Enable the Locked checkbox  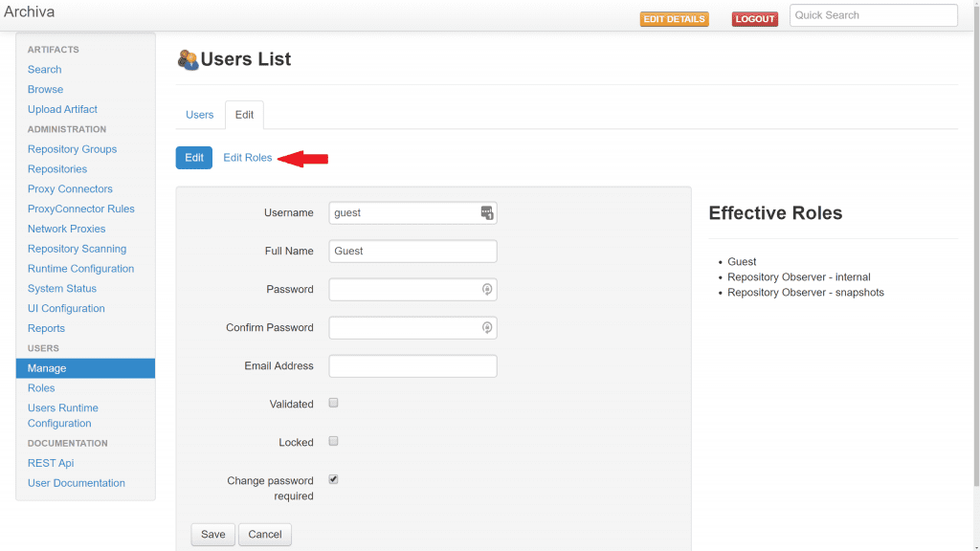[334, 442]
